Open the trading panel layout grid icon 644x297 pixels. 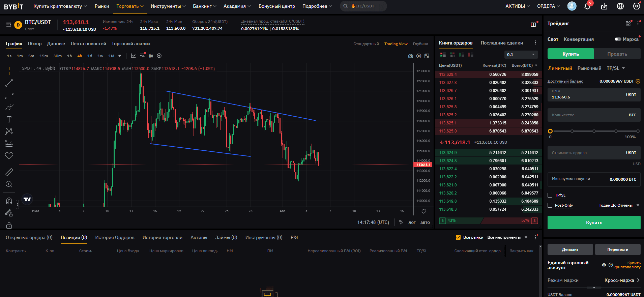click(x=628, y=23)
